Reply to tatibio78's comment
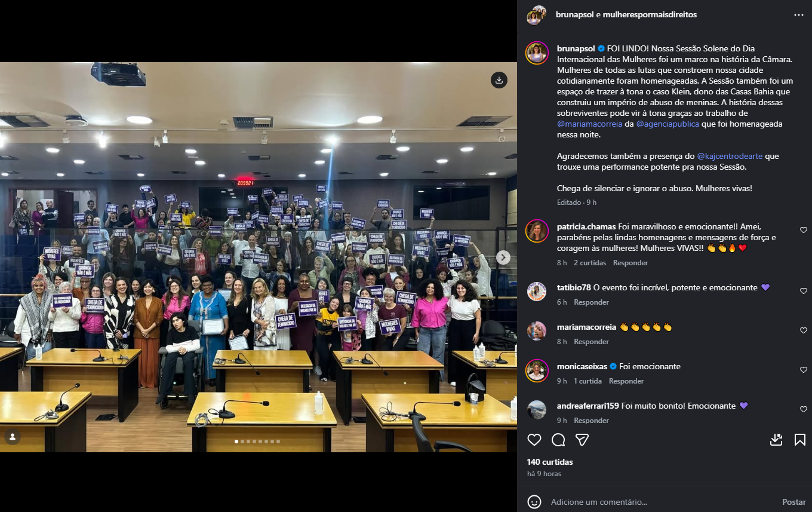This screenshot has width=812, height=512. point(591,302)
